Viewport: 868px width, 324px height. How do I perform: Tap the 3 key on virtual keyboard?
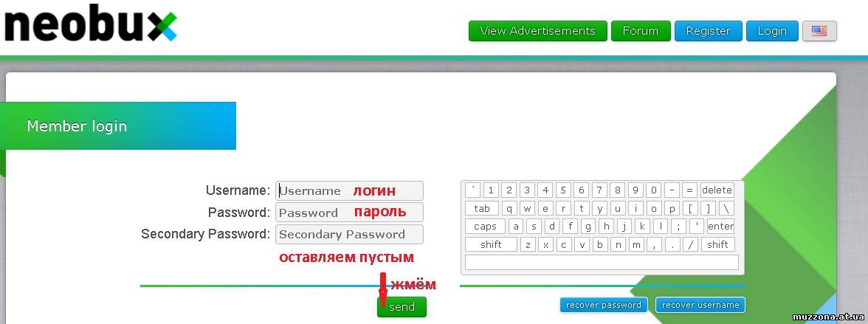(527, 190)
